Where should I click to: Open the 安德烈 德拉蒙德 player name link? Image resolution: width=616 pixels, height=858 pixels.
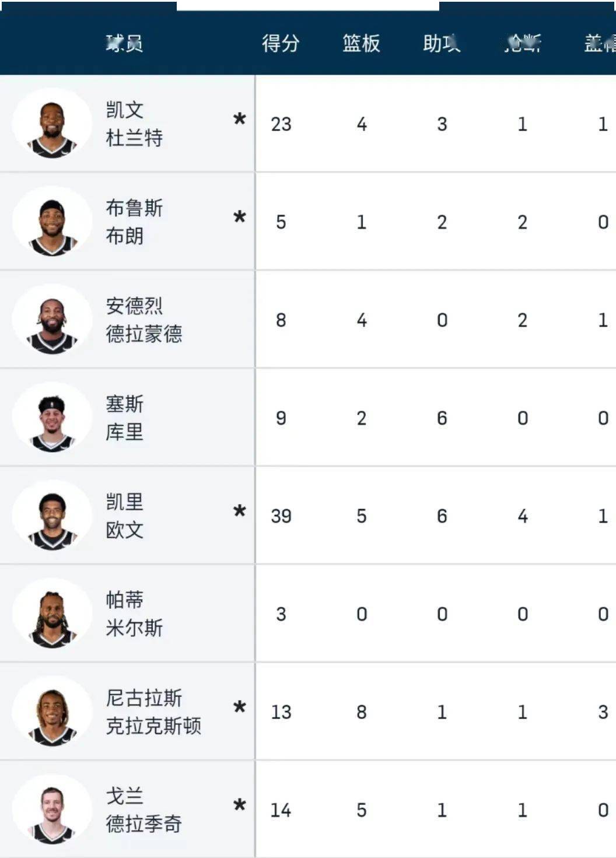[143, 320]
